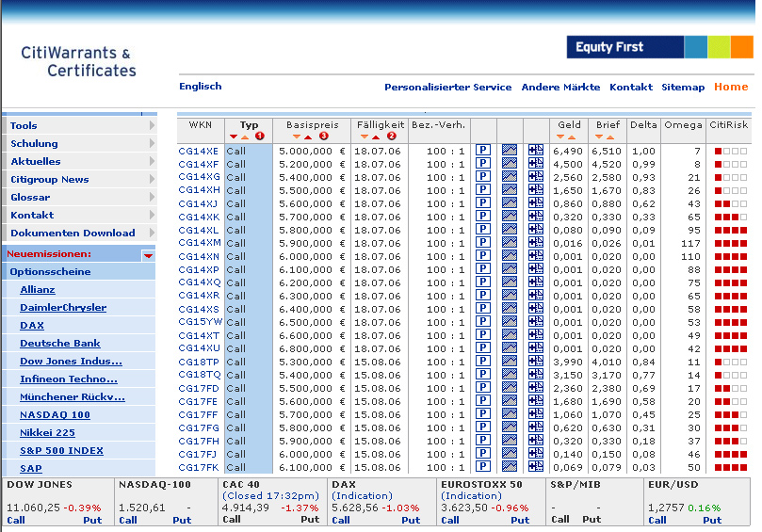This screenshot has height=532, width=762.
Task: Open the chart icon for CG14XF
Action: [510, 164]
